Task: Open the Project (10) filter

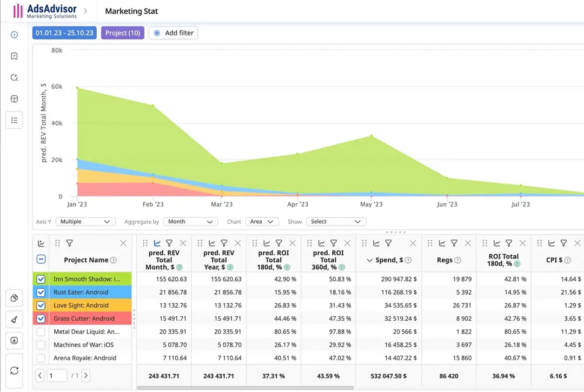Action: [123, 33]
